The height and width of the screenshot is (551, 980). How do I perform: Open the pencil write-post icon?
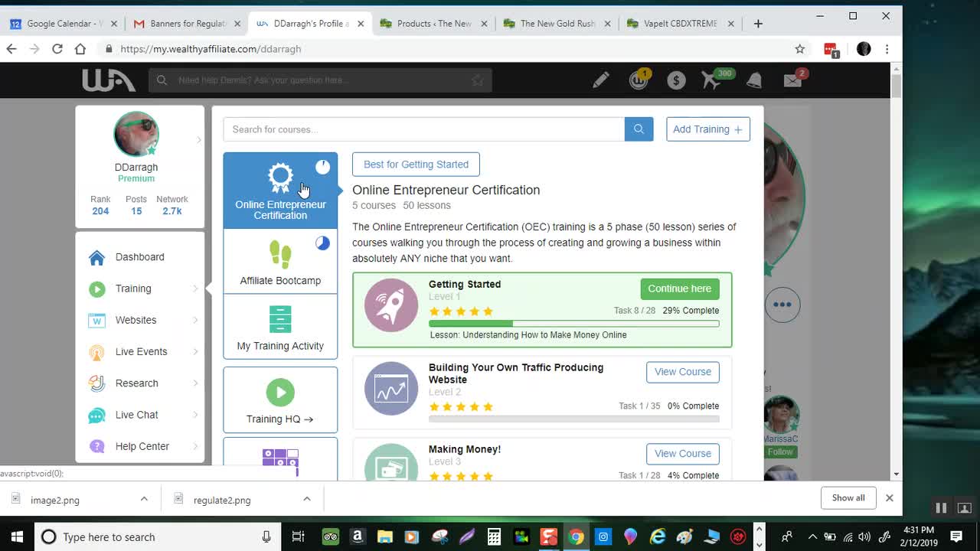click(x=600, y=80)
